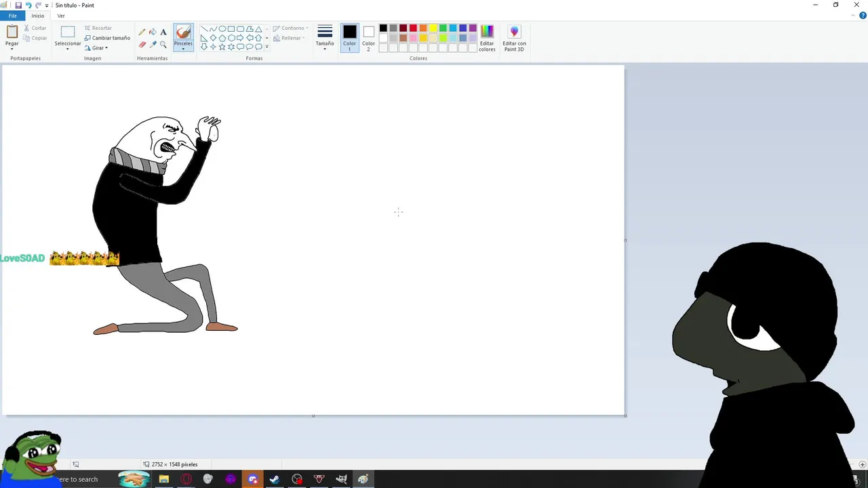Image resolution: width=868 pixels, height=488 pixels.
Task: Collapse the ribbon with chevron arrow
Action: (x=854, y=16)
